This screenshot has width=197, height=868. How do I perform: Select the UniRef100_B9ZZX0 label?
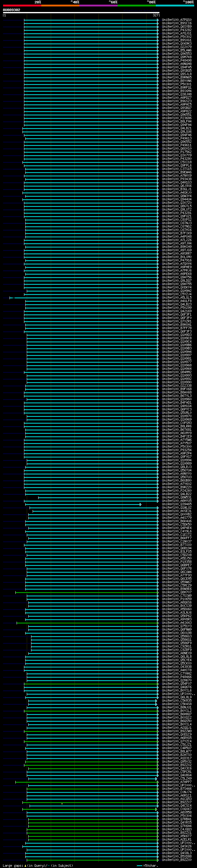177,860
